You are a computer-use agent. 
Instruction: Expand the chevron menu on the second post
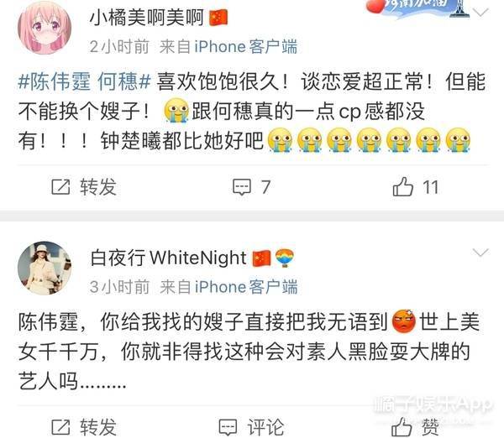481,253
